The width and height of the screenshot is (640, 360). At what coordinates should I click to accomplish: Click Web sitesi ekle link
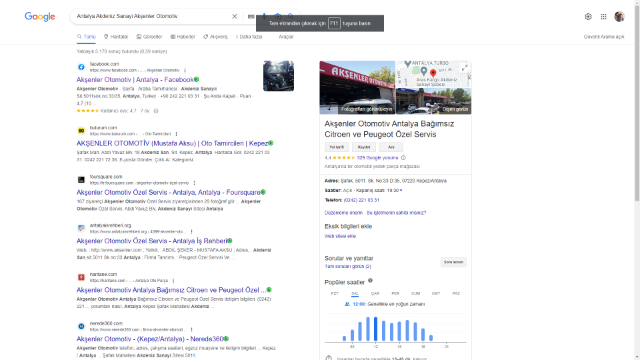340,236
